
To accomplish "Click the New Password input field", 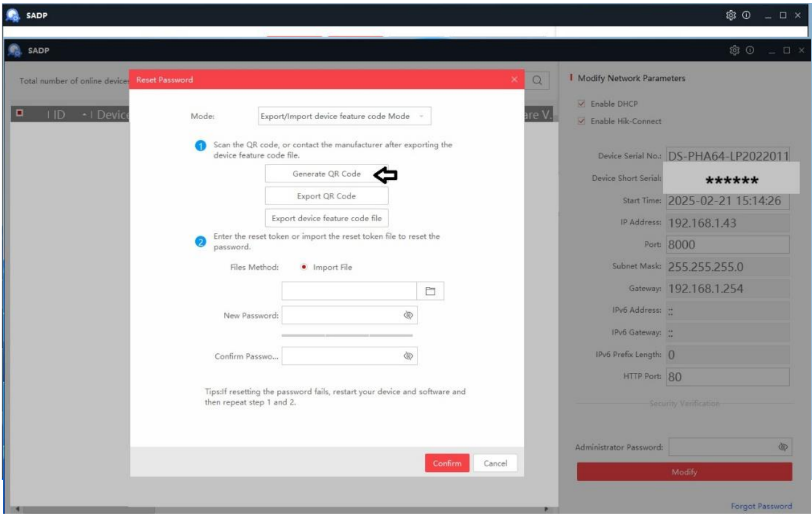I will 349,315.
